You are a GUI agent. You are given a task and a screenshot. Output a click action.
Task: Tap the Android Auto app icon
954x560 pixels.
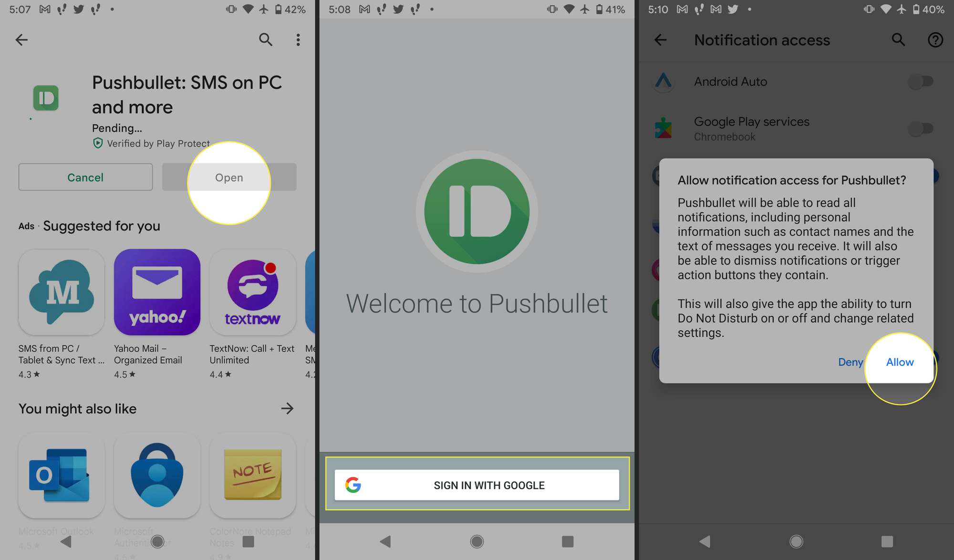[664, 82]
